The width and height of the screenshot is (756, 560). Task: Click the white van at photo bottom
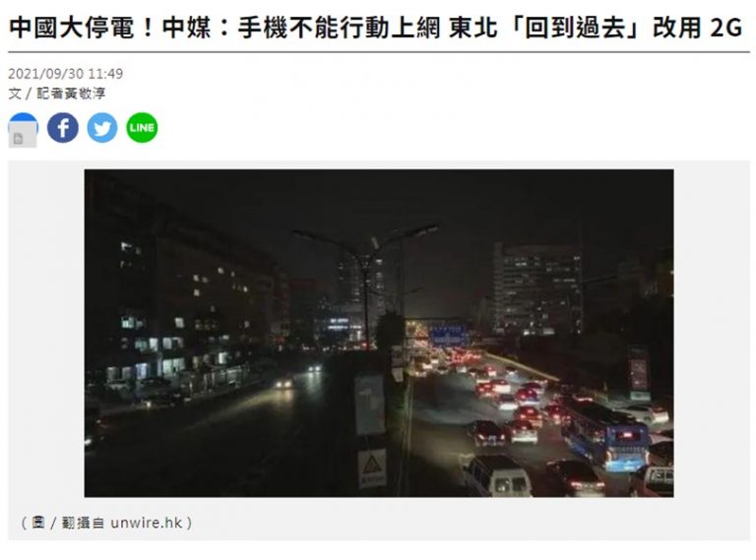click(x=497, y=476)
